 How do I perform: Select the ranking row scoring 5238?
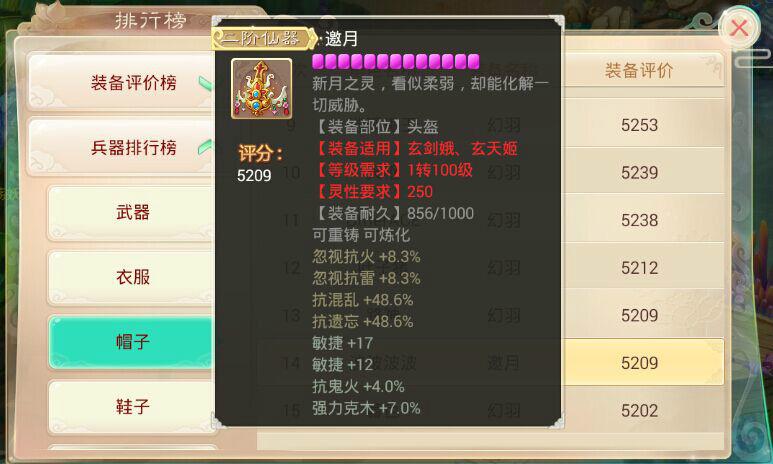pyautogui.click(x=491, y=220)
